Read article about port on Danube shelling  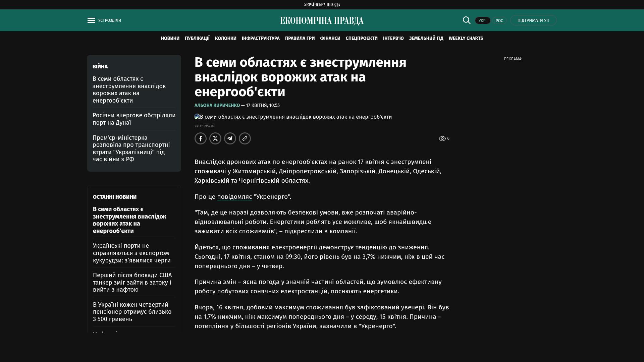(134, 119)
